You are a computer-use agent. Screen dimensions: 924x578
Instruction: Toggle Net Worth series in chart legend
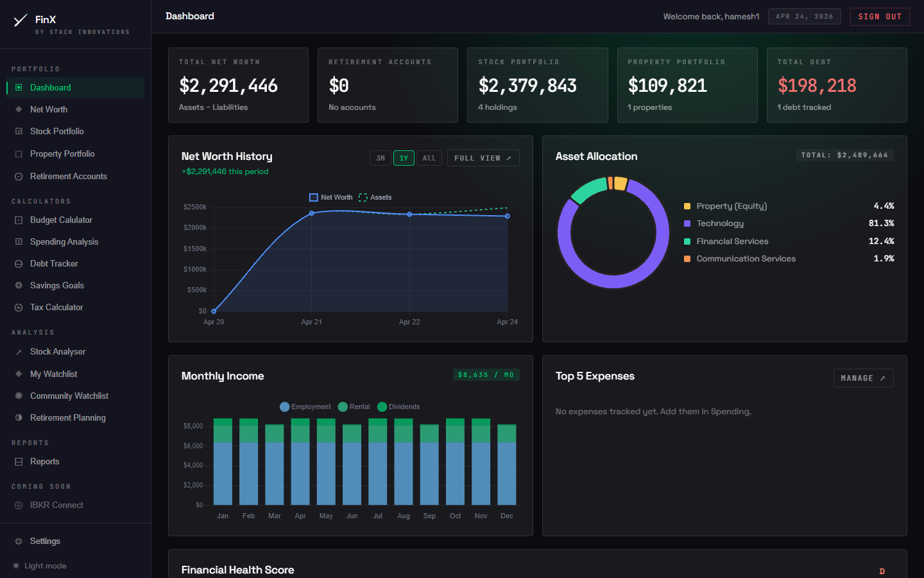click(331, 197)
